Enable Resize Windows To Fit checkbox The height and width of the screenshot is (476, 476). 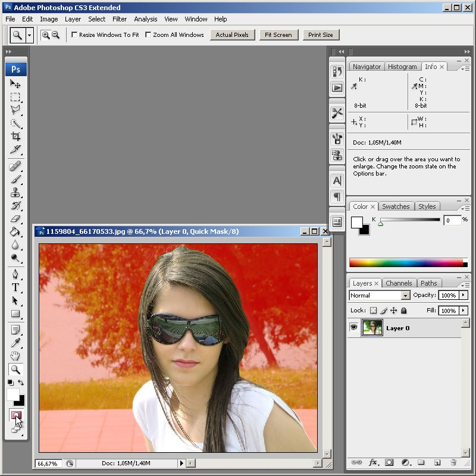point(74,35)
